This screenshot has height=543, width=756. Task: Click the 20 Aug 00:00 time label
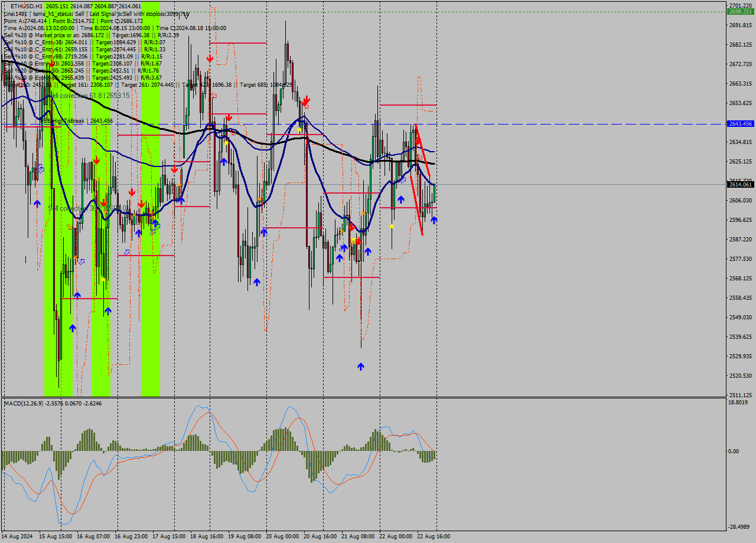(x=282, y=537)
